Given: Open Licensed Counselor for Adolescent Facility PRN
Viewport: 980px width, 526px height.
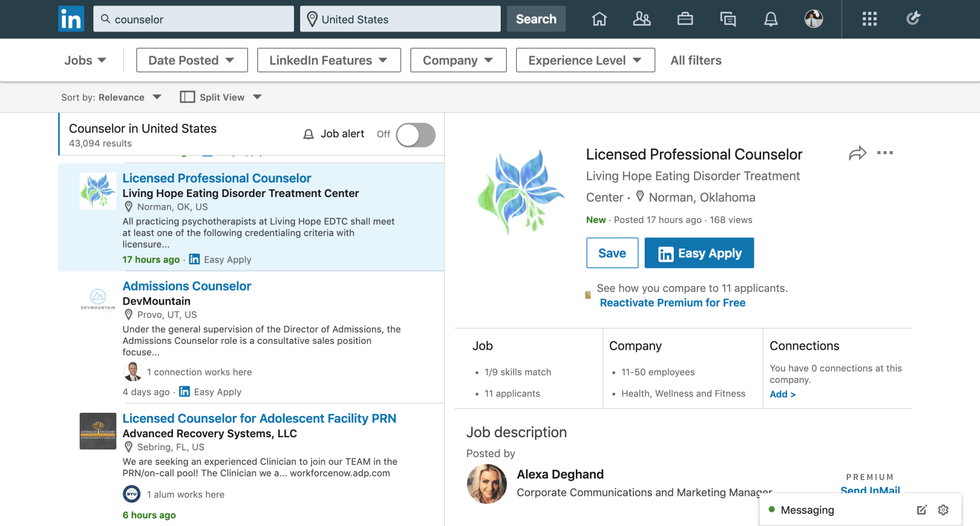Looking at the screenshot, I should pos(259,418).
